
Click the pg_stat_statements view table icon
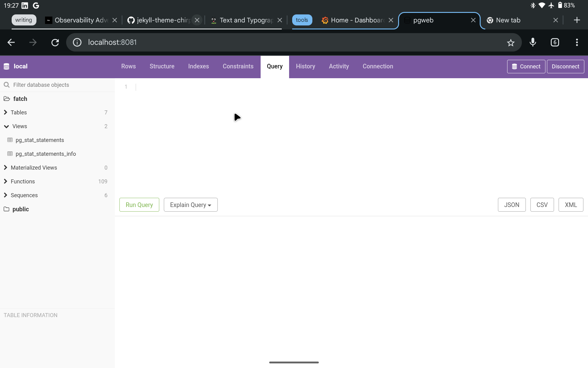click(10, 140)
